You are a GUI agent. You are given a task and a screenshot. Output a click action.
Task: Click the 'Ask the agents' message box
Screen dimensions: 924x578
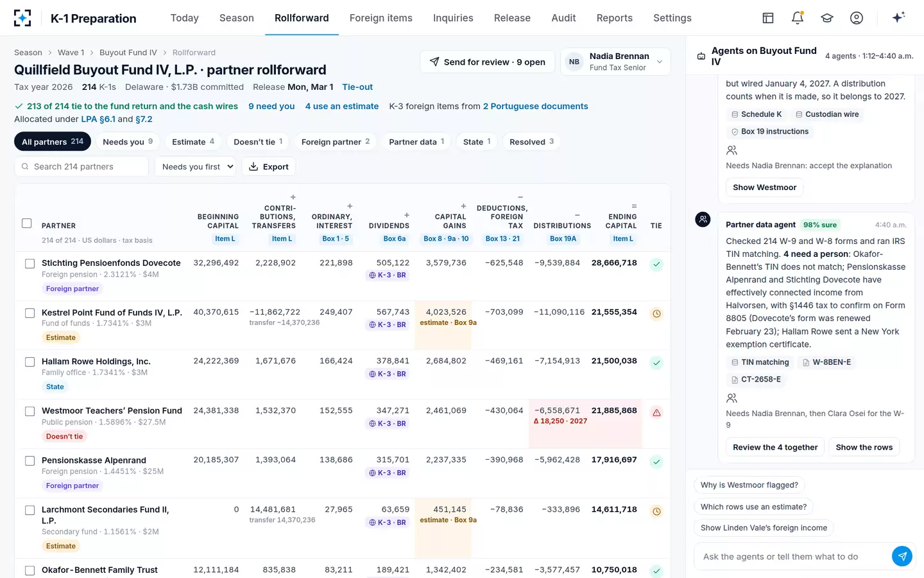tap(793, 557)
